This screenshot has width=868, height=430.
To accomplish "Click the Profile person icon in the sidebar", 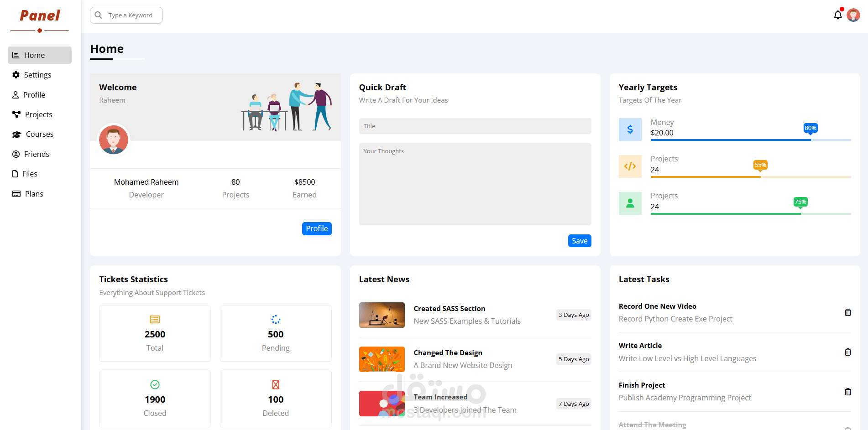I will pos(16,95).
